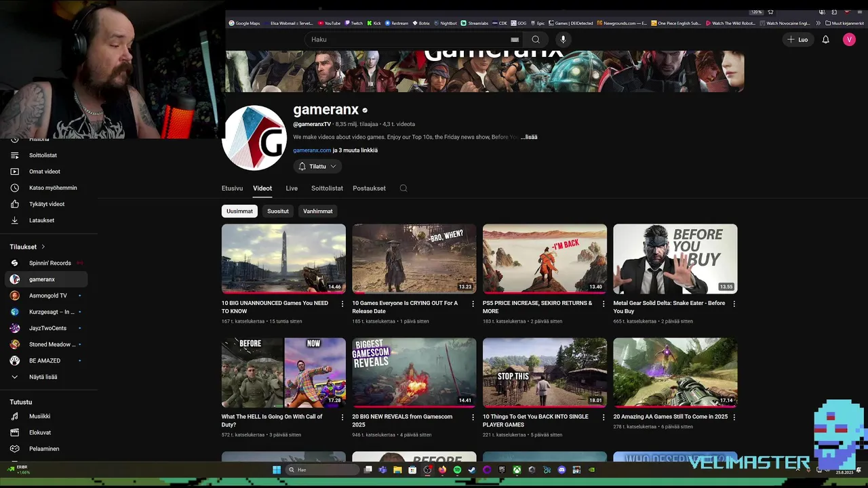This screenshot has width=868, height=488.
Task: Open the account avatar menu
Action: pyautogui.click(x=849, y=39)
